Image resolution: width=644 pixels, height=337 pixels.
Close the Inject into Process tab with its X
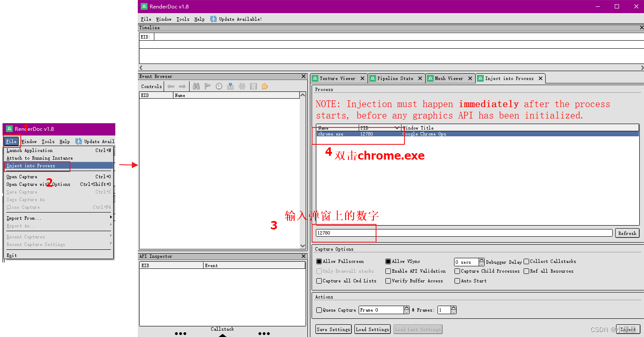(x=541, y=78)
